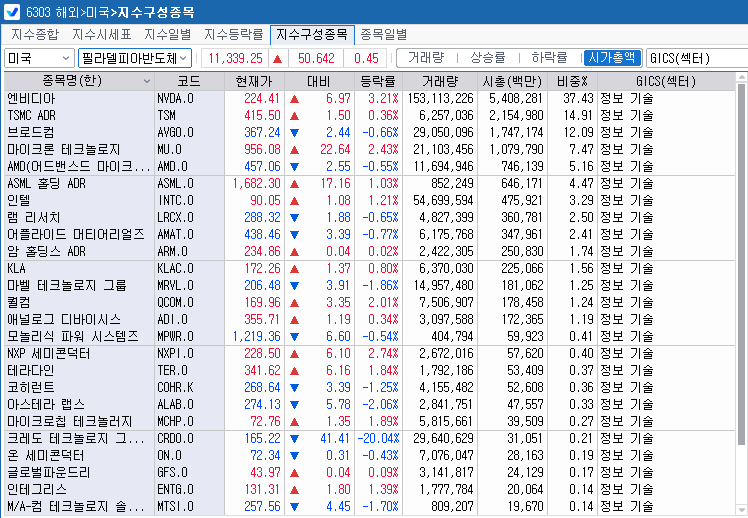Click the 모놀리식 파워 시스템즈 price 1,219.36
748x518 pixels.
point(257,337)
